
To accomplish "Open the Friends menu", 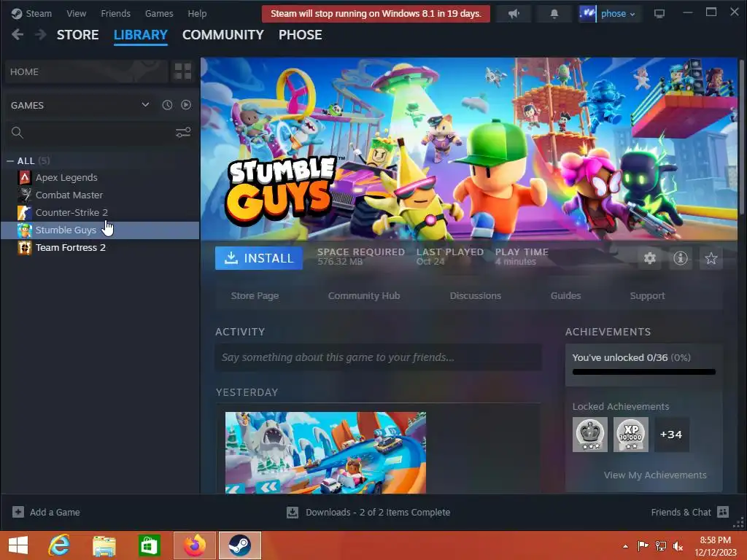I will pyautogui.click(x=116, y=14).
